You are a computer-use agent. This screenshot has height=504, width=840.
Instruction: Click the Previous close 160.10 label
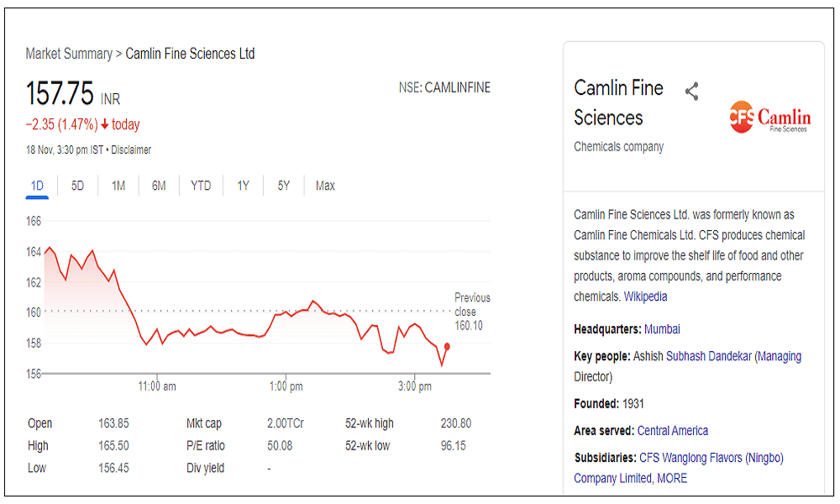(472, 312)
